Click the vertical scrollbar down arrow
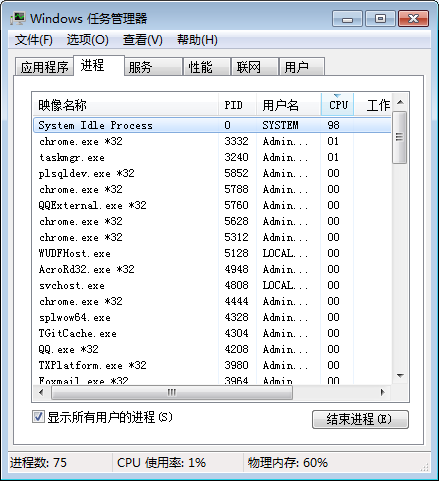The width and height of the screenshot is (439, 481). [400, 376]
